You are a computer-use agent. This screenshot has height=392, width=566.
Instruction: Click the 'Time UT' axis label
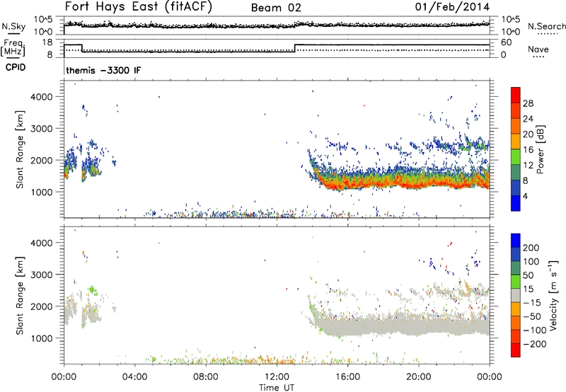pyautogui.click(x=277, y=388)
